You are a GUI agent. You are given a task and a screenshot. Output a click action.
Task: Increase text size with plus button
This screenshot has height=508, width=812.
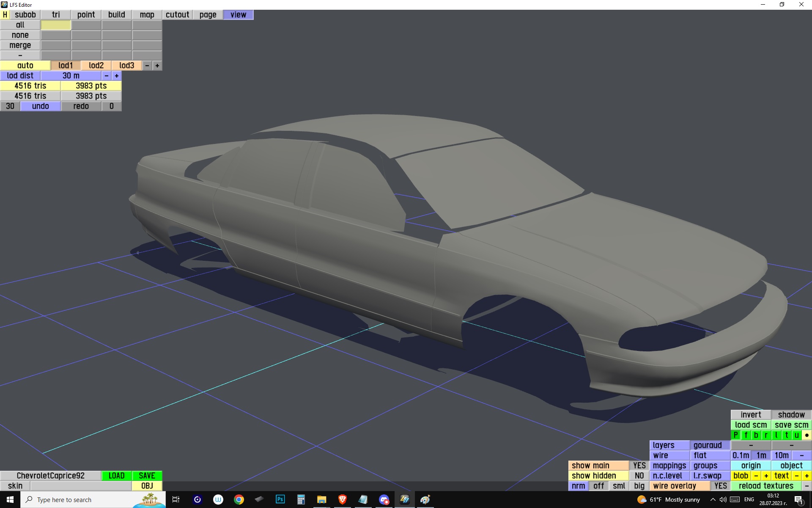point(807,475)
